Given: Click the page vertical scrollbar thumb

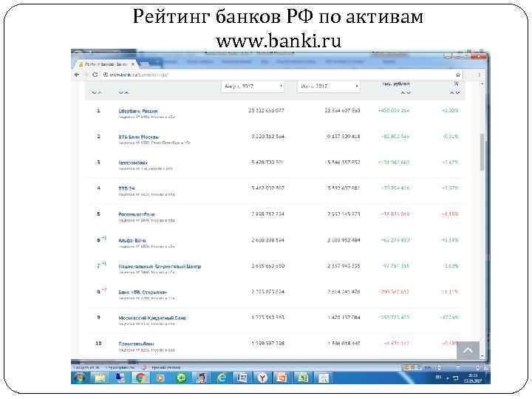Looking at the screenshot, I should coord(482,152).
